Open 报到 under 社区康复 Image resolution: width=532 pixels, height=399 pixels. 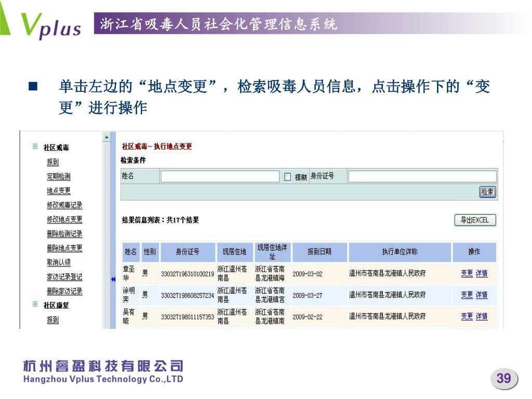(x=52, y=320)
